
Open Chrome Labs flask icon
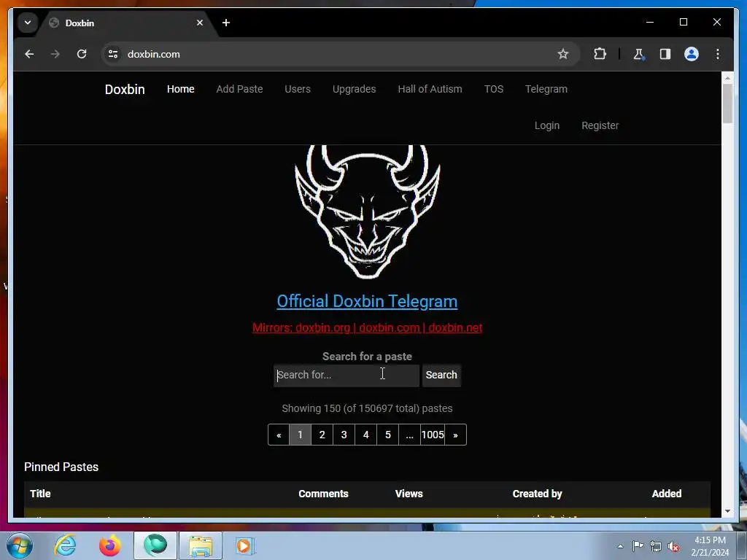tap(639, 54)
